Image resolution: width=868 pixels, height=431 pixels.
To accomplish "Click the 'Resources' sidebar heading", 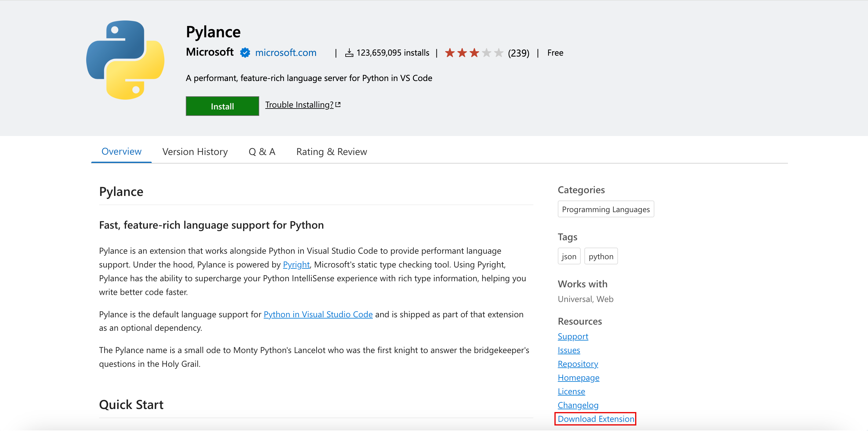I will (579, 322).
